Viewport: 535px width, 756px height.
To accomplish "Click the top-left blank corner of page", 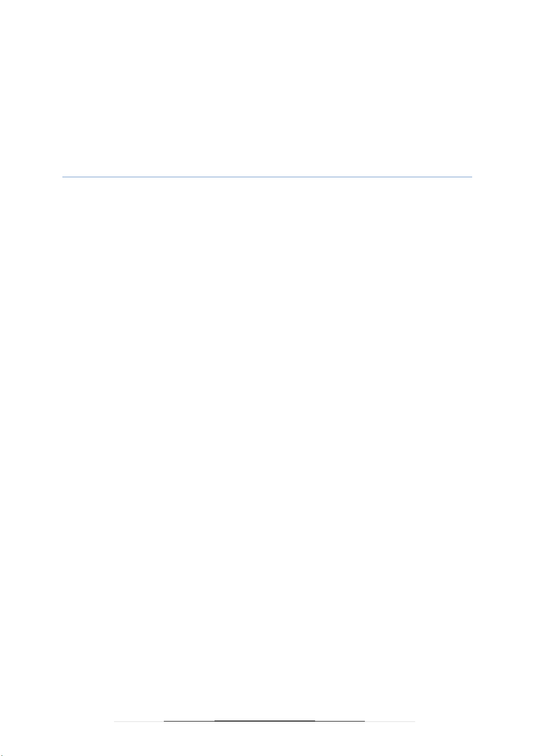I will pos(13,13).
